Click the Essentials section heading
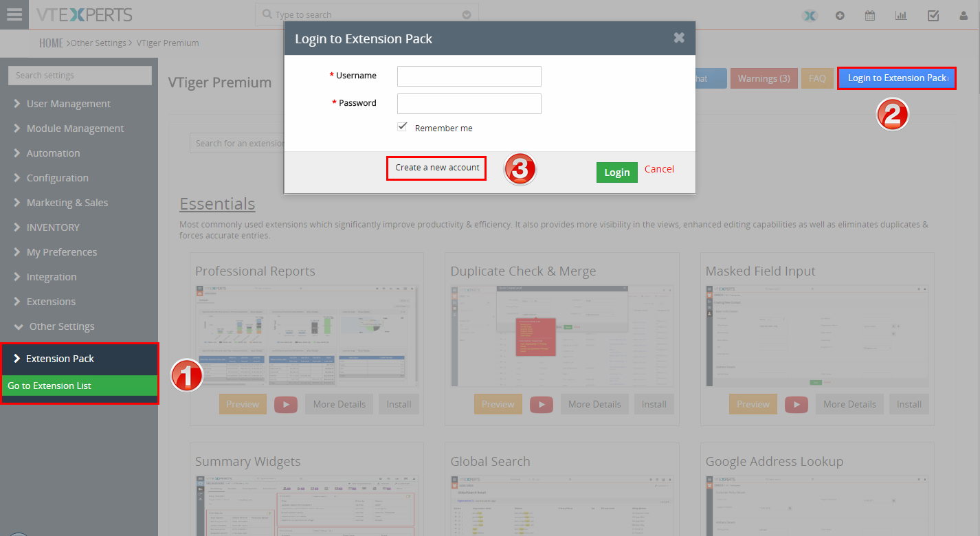 coord(217,204)
